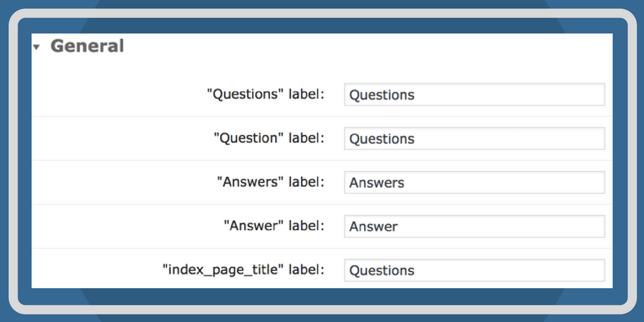
Task: Click the General section heading
Action: click(x=87, y=46)
